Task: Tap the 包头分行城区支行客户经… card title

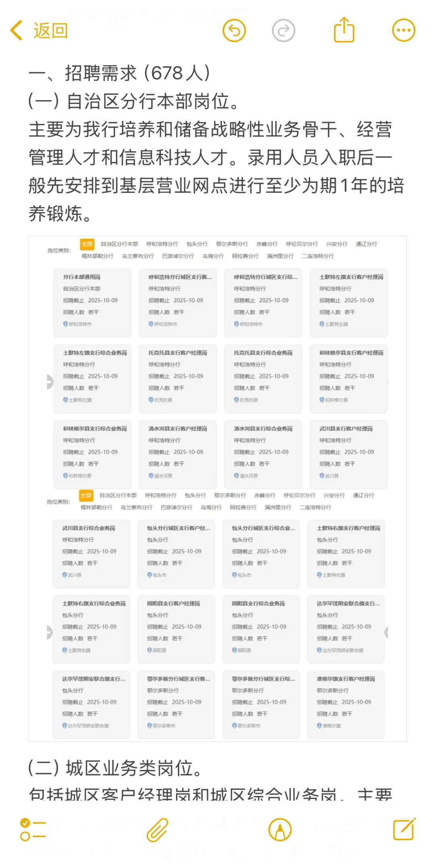Action: pos(178,528)
